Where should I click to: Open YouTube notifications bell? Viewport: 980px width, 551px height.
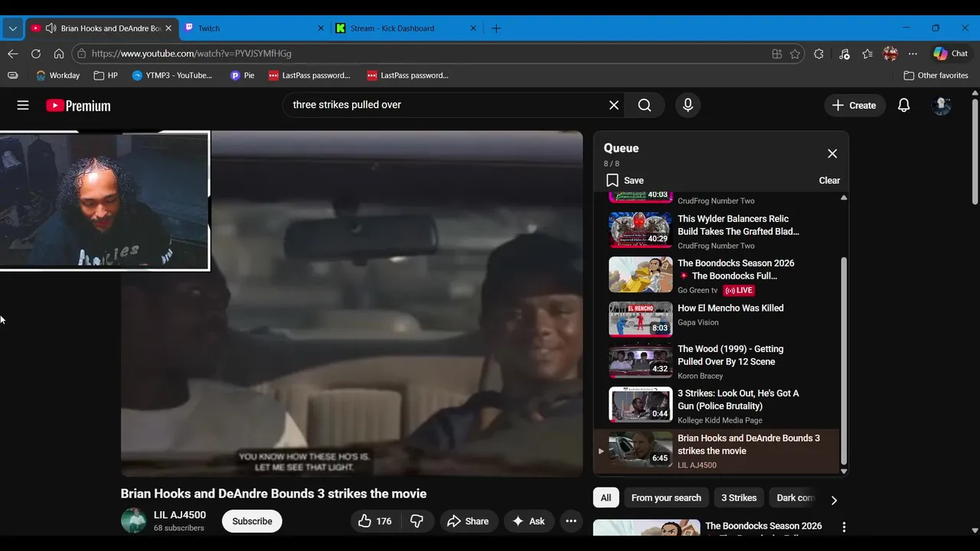click(x=903, y=106)
